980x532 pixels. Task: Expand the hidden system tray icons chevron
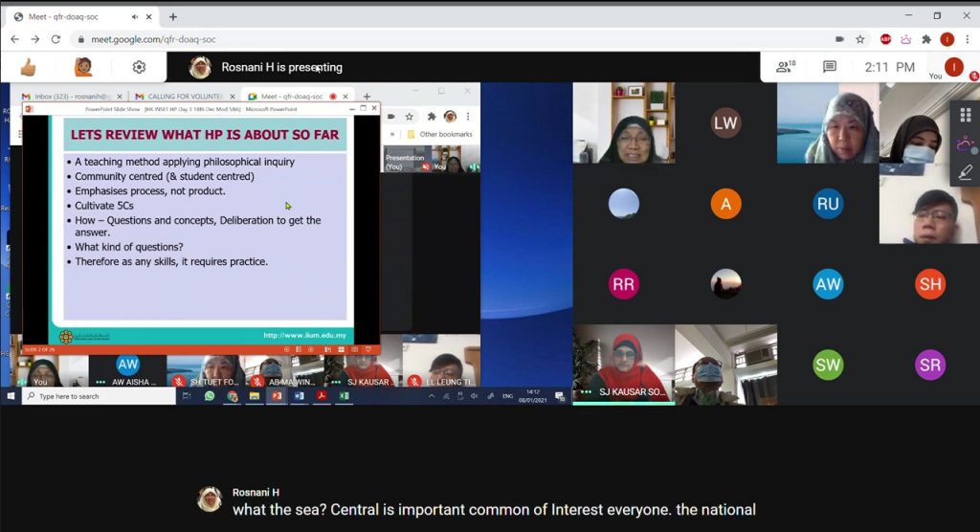(x=432, y=396)
